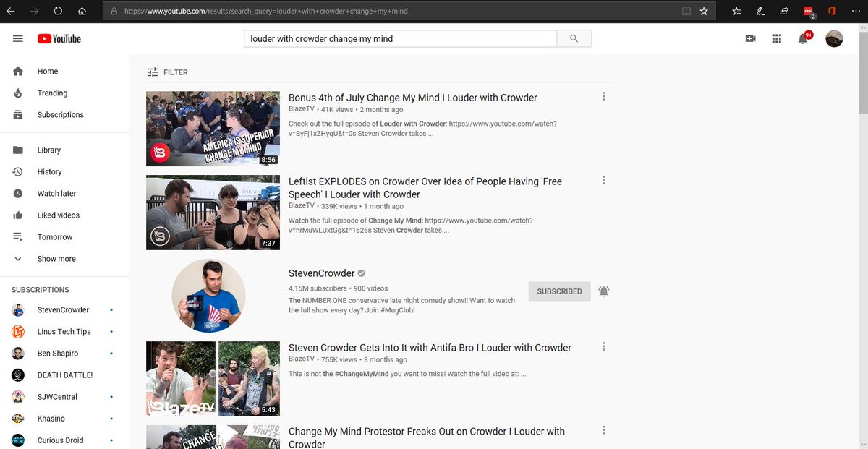868x449 pixels.
Task: Click the '4.15M subscribers' text
Action: coord(318,288)
